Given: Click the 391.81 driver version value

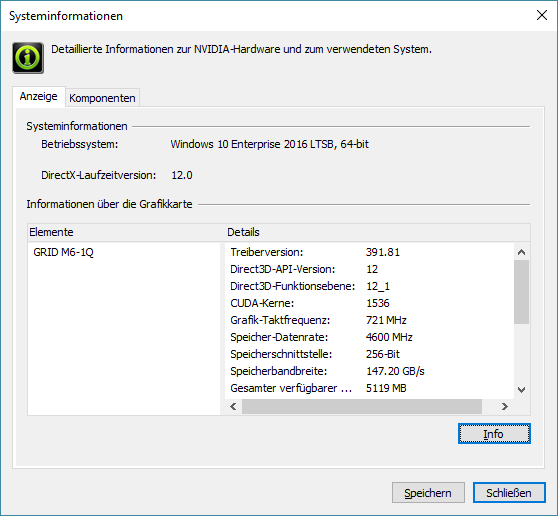Looking at the screenshot, I should (x=383, y=252).
